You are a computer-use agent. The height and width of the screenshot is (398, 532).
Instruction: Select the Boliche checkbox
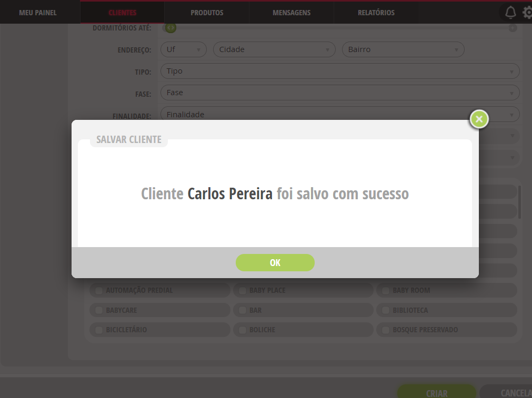click(x=242, y=330)
